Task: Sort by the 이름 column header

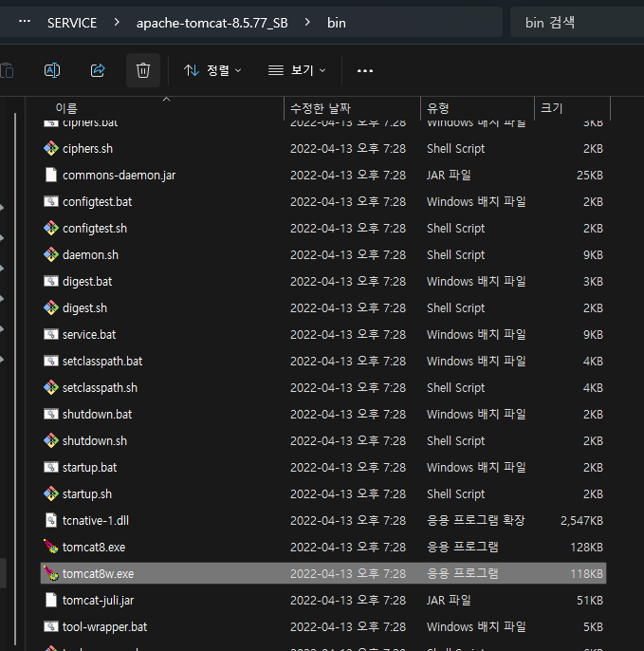Action: click(x=66, y=108)
